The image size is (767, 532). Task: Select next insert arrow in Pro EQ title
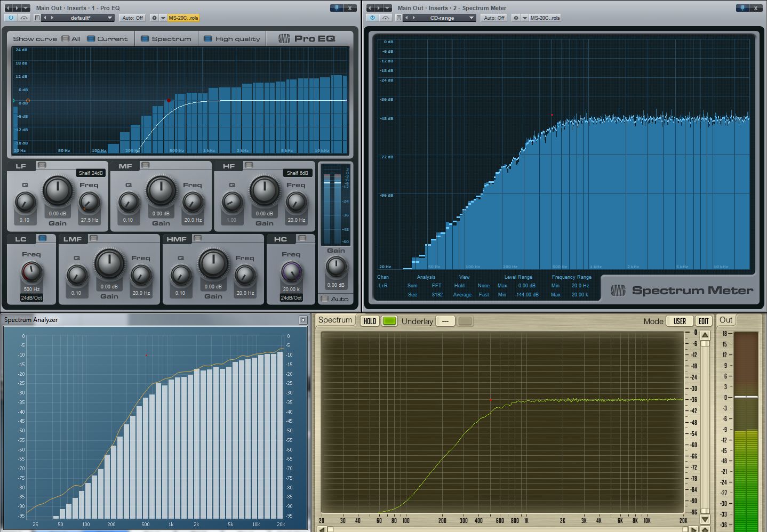click(17, 8)
